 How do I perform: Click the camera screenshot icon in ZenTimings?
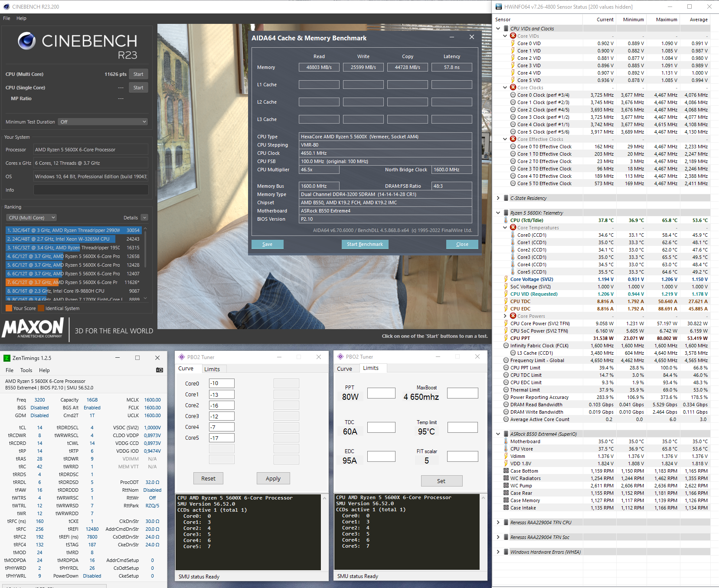tap(160, 370)
